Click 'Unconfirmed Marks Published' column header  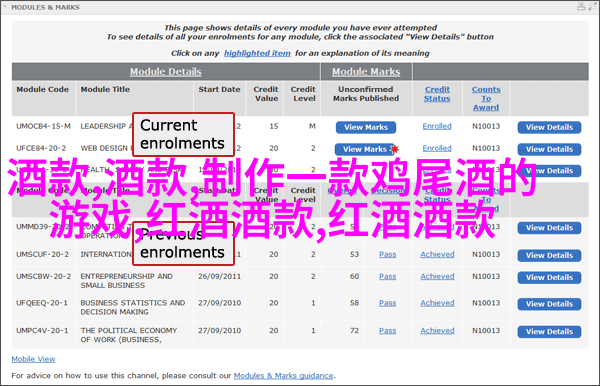tap(366, 94)
